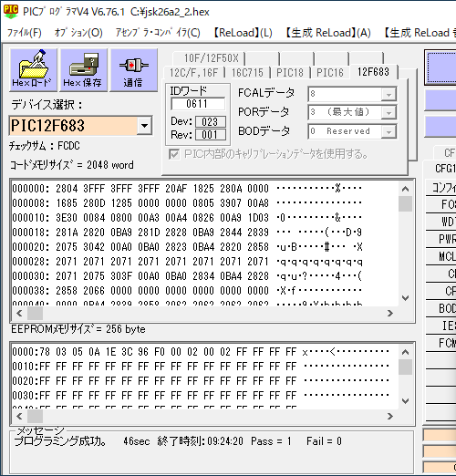Click left arrow of EEPROM horizontal scrollbar
Viewport: 456px width, 476px height.
pos(19,416)
